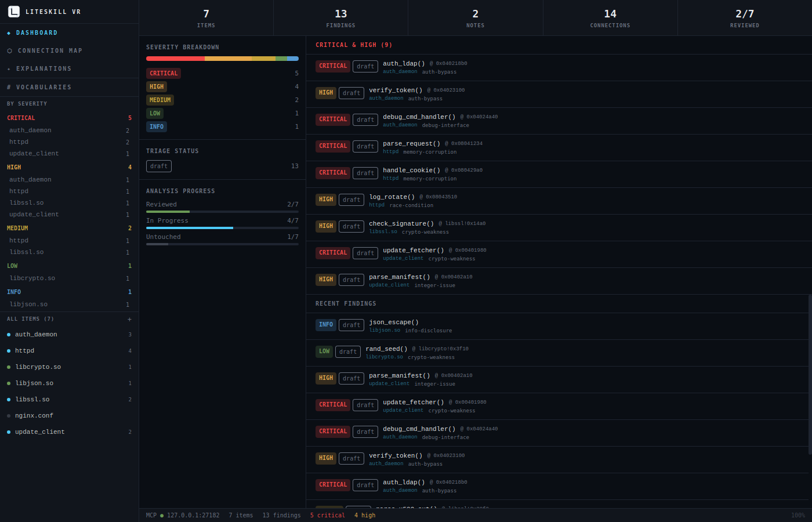Click the Untouched progress bar
This screenshot has height=522, width=812.
pos(222,244)
